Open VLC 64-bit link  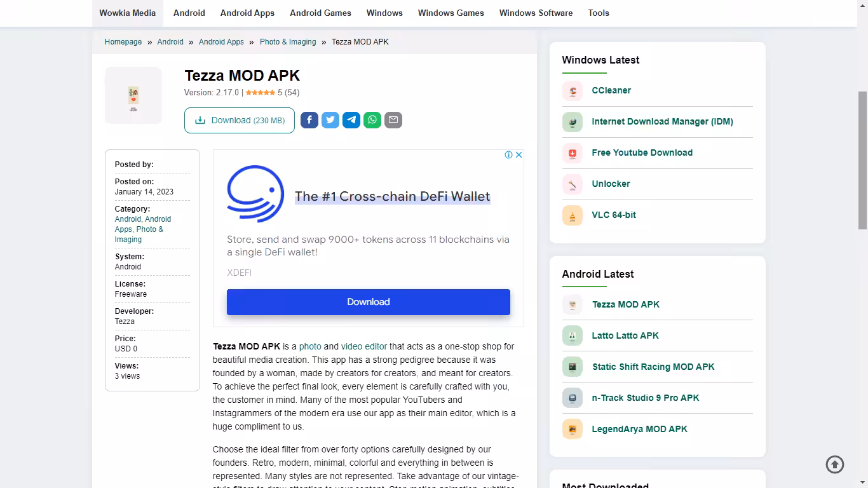[614, 215]
